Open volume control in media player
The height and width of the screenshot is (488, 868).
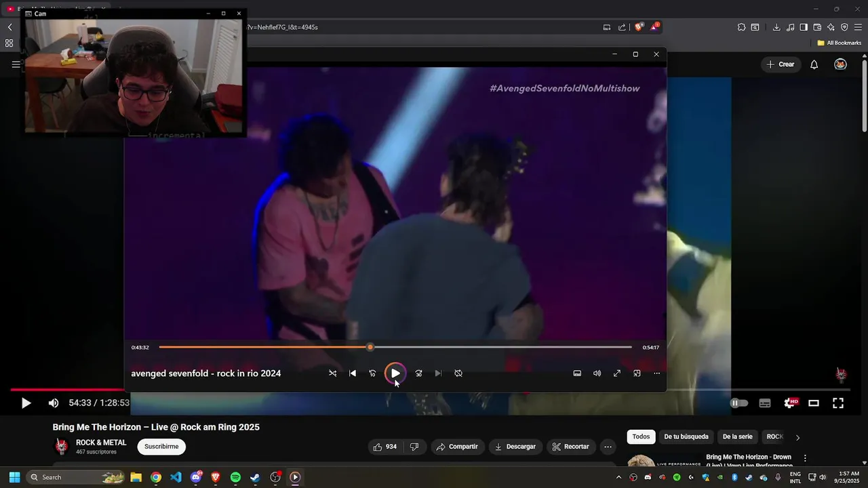coord(597,373)
